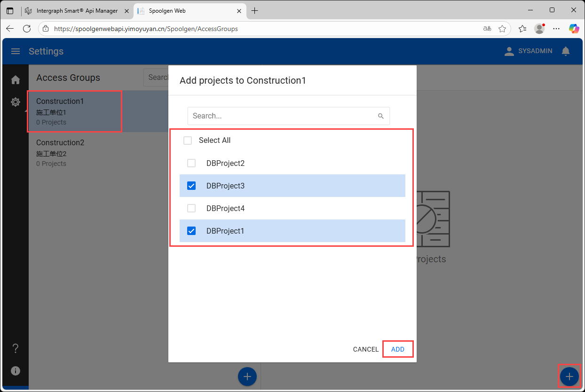Click the project Search input field
The image size is (585, 392).
coord(282,116)
